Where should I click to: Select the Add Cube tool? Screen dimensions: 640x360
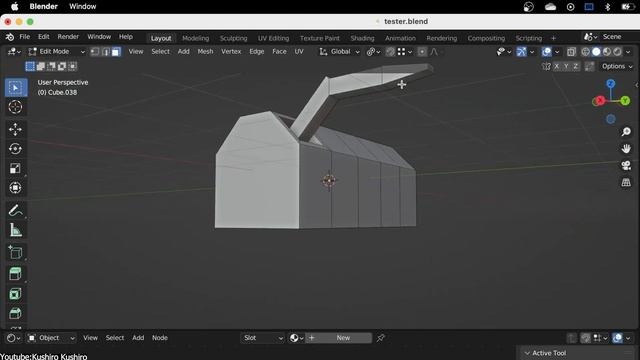click(16, 253)
